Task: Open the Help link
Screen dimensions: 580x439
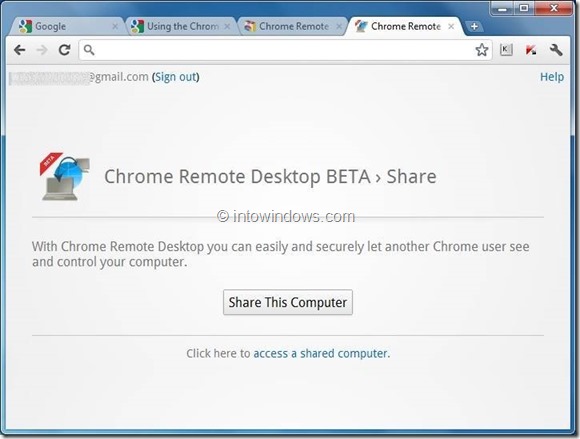Action: coord(552,77)
